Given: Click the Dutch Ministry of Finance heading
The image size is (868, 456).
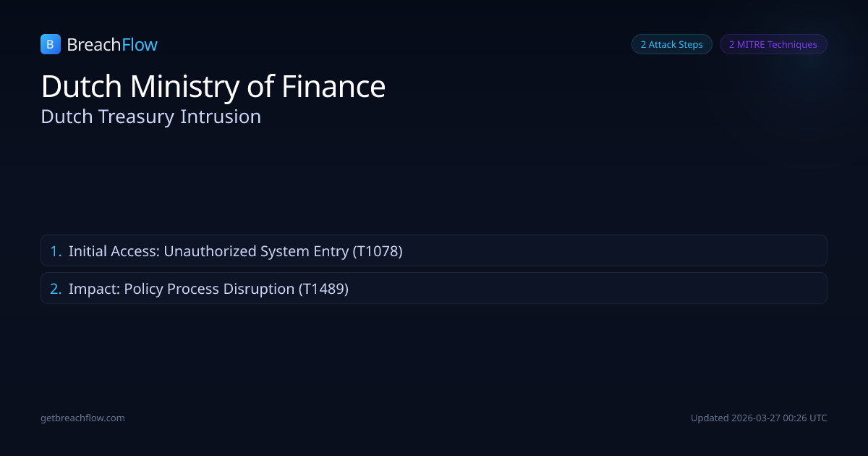Looking at the screenshot, I should tap(213, 86).
